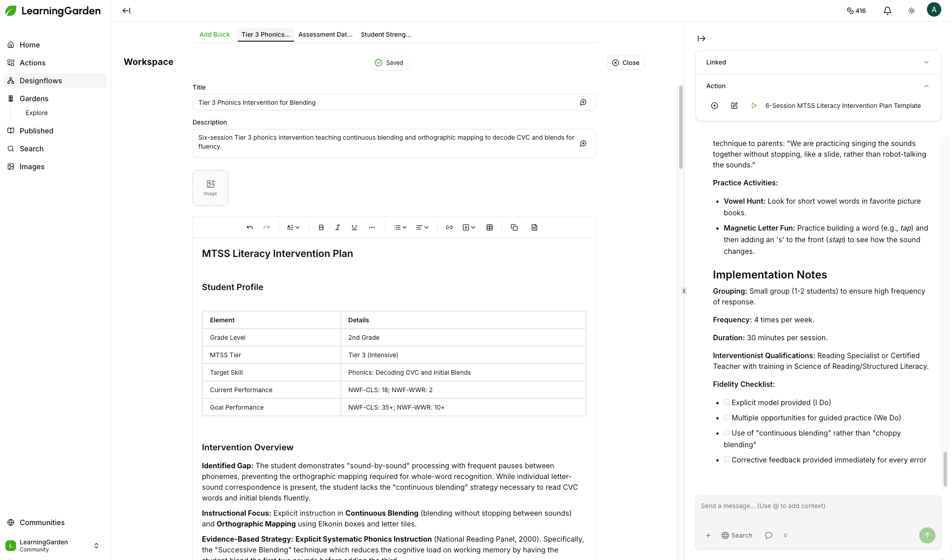The width and height of the screenshot is (952, 560).
Task: Add an image placeholder
Action: pos(211,188)
